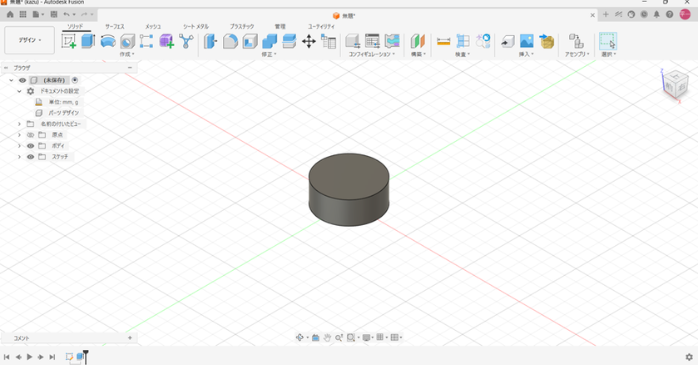The width and height of the screenshot is (698, 365).
Task: Show the hidden 原点 origin folder
Action: (x=30, y=135)
